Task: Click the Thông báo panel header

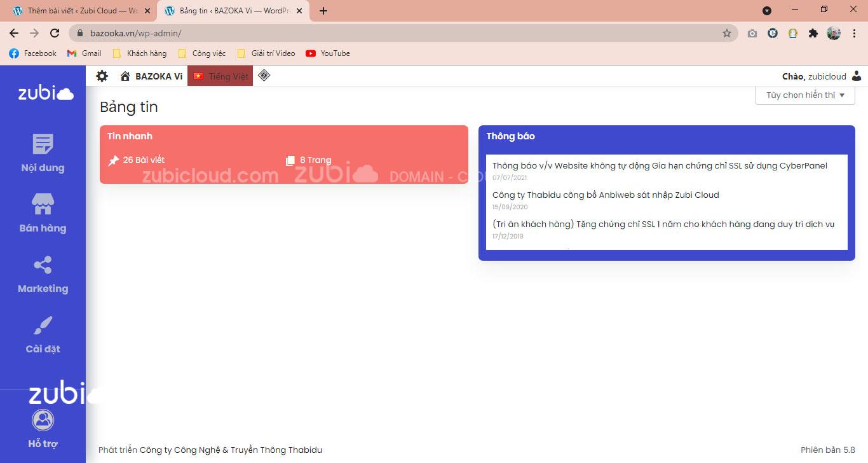Action: coord(510,136)
